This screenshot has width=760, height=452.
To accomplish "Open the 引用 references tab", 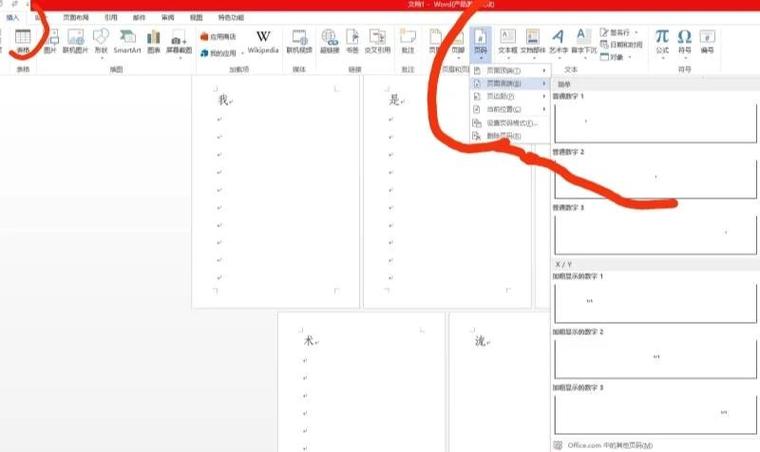I will 111,17.
